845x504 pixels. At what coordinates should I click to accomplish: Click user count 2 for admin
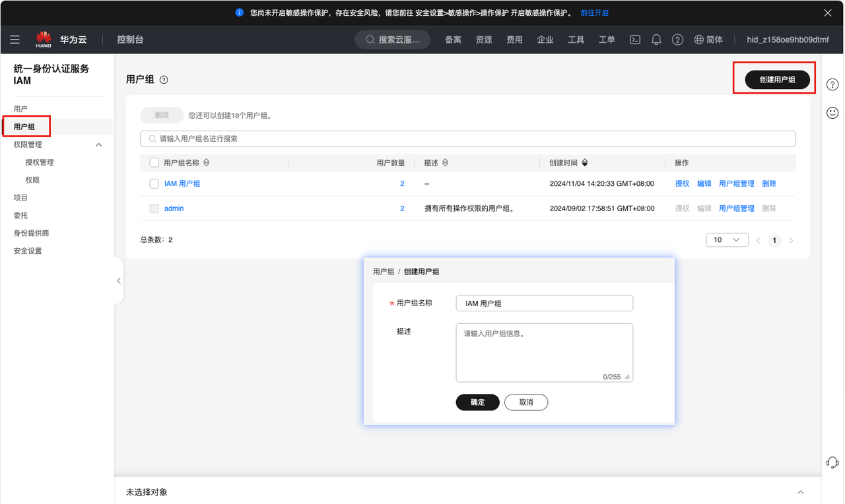(402, 208)
